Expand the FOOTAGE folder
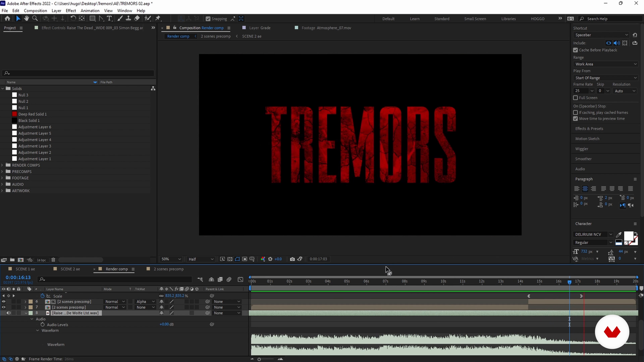Viewport: 644px width, 362px height. pyautogui.click(x=2, y=178)
